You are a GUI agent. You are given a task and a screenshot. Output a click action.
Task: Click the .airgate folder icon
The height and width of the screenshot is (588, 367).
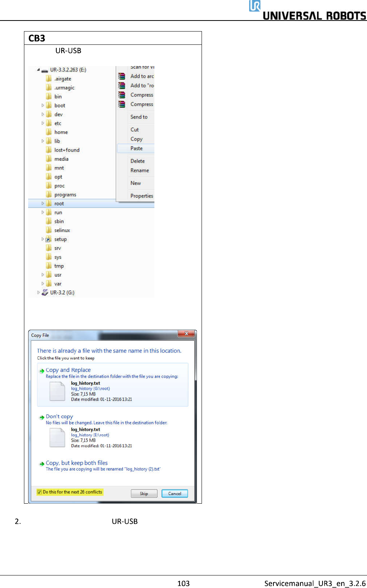[49, 79]
